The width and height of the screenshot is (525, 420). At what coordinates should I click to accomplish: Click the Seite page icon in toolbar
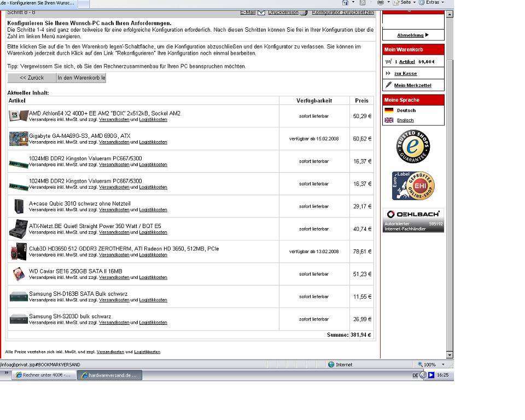coord(396,2)
